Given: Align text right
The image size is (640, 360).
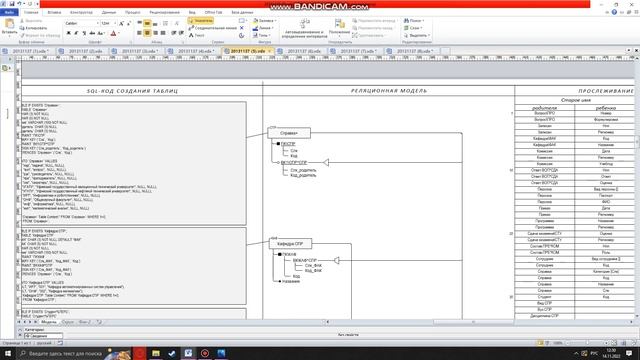Looking at the screenshot, I should coord(155,33).
